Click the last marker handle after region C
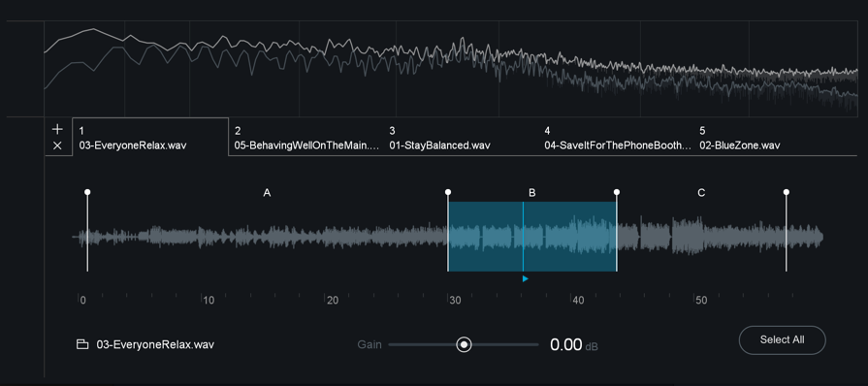This screenshot has height=386, width=868. click(787, 192)
